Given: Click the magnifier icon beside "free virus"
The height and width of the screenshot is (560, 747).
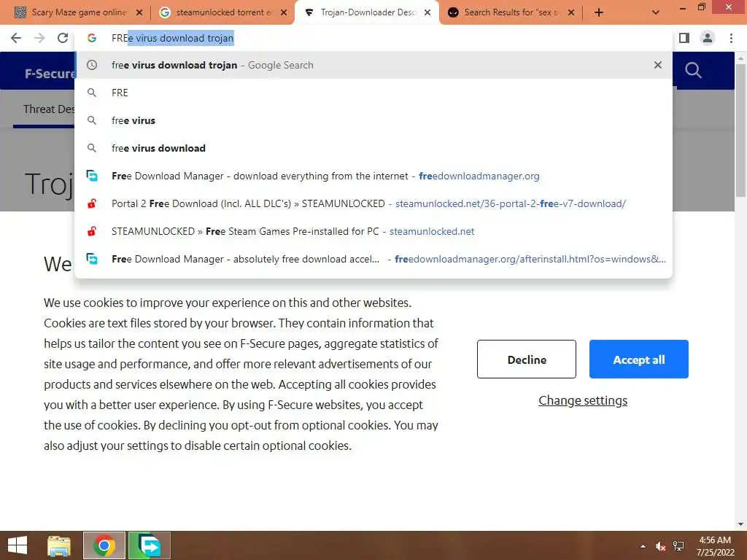Looking at the screenshot, I should pos(92,120).
